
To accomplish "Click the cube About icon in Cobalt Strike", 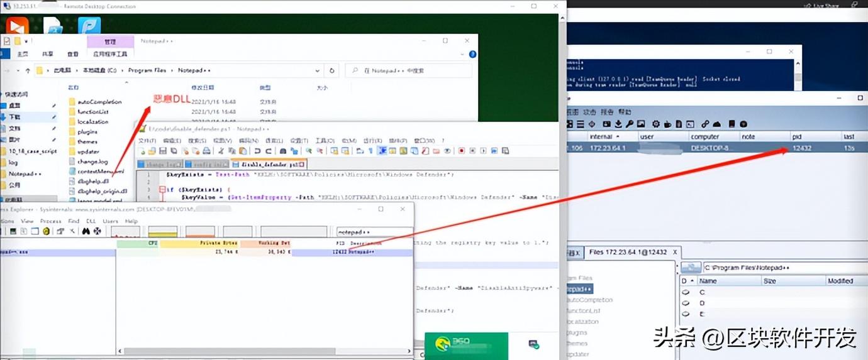I will [743, 124].
